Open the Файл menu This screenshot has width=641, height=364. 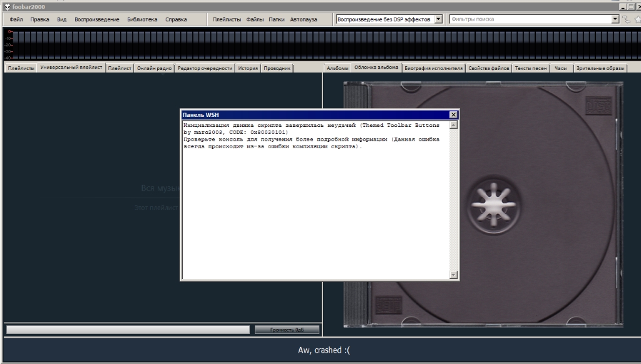16,19
